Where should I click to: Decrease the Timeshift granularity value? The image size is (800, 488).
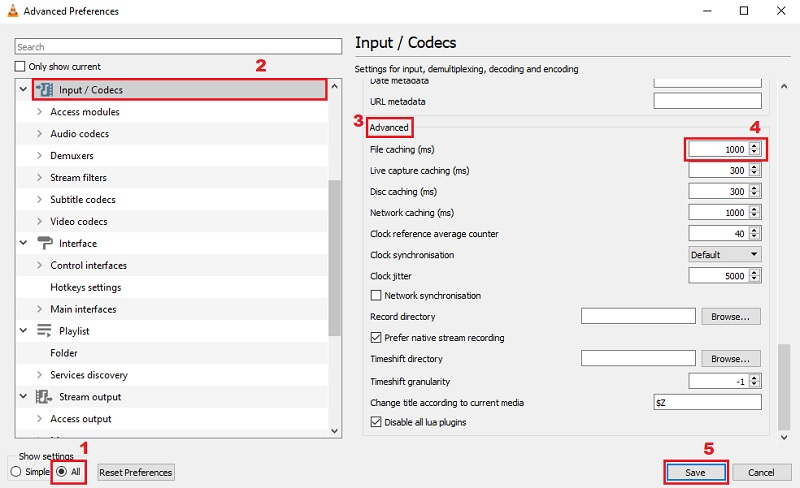(x=754, y=385)
